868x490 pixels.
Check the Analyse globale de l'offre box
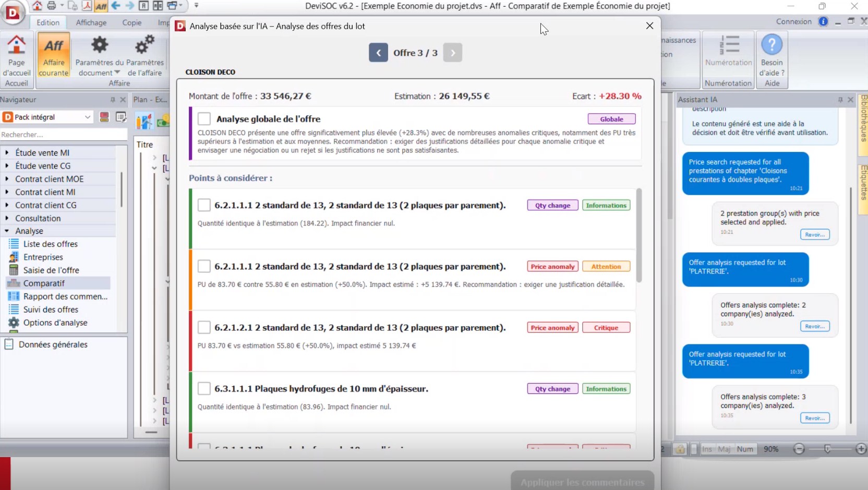click(204, 119)
